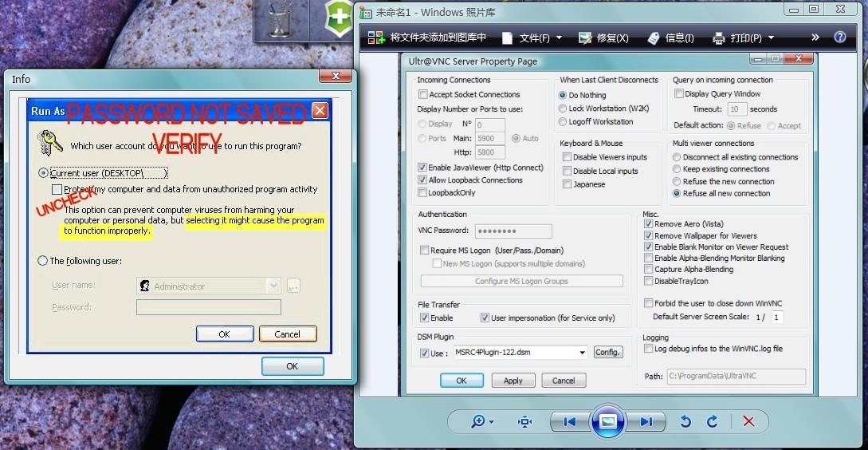This screenshot has height=450, width=868.
Task: Uncheck Remove Wallpaper for Viewers
Action: [648, 235]
